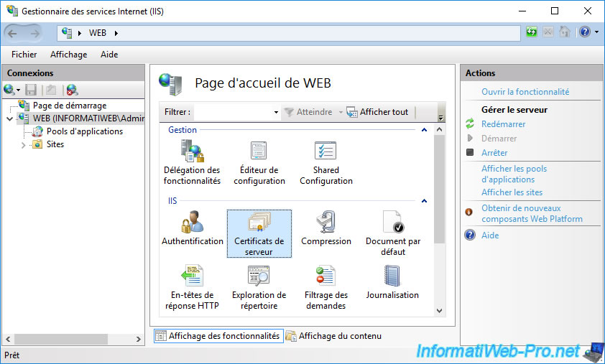Screen dimensions: 605x364
Task: Switch to Affichage du contenu tab
Action: coord(333,336)
